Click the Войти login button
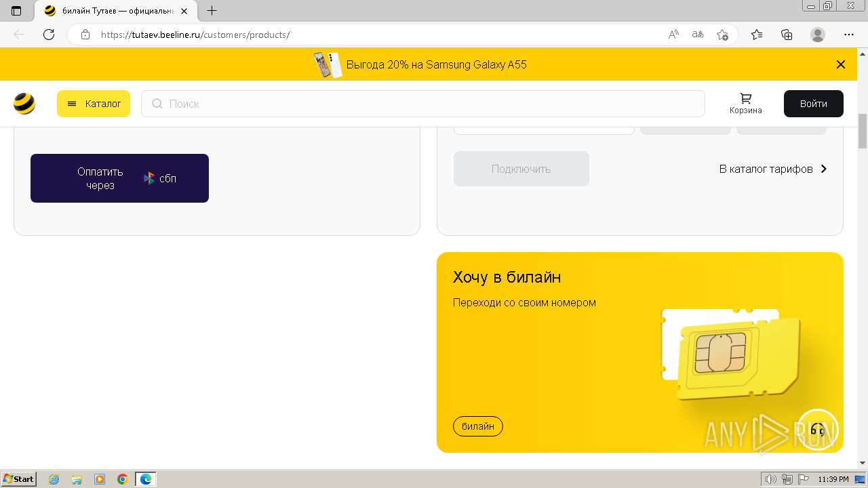Screen dimensions: 868x488 pyautogui.click(x=814, y=104)
